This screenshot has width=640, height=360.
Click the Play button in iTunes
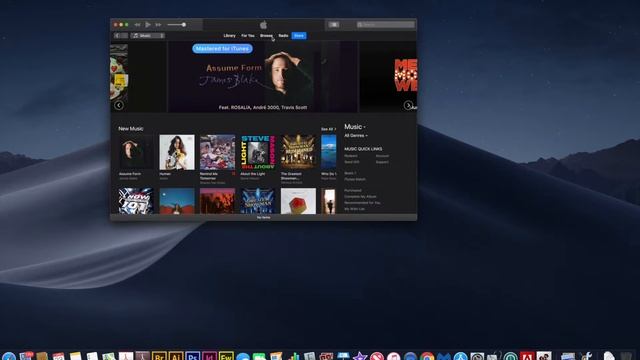[x=148, y=25]
